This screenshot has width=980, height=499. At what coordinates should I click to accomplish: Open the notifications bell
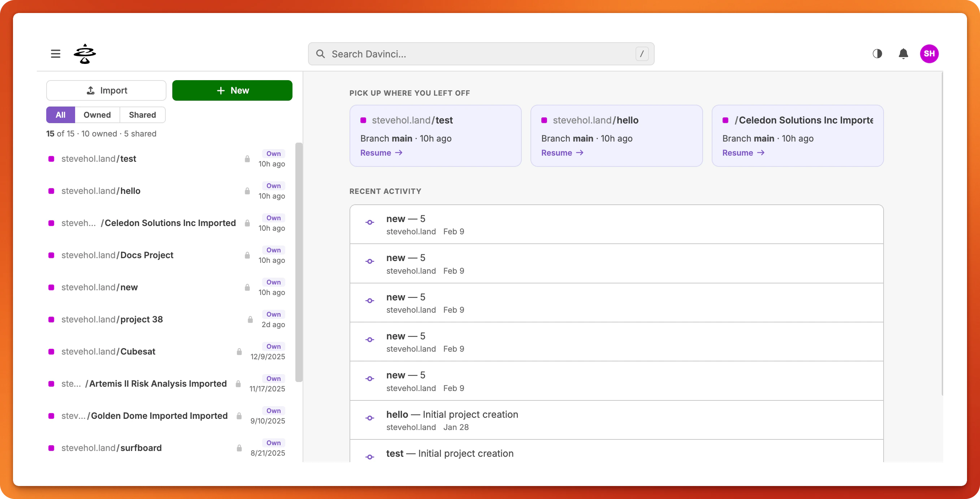(x=903, y=54)
